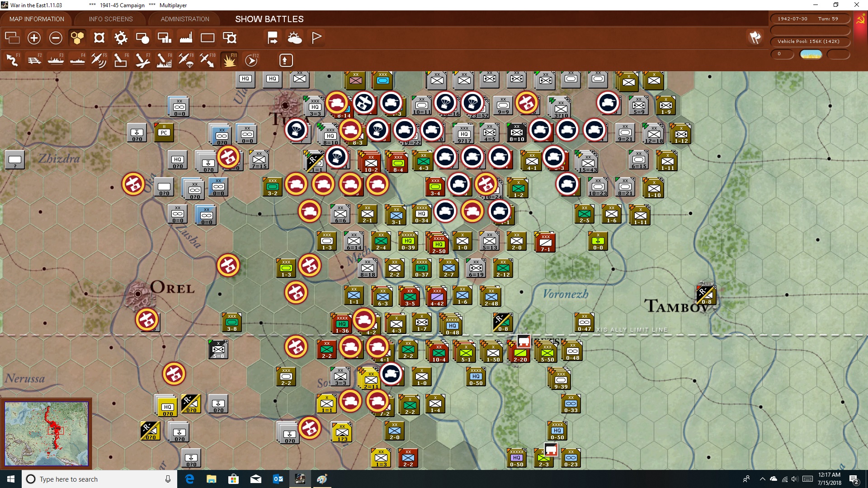Image resolution: width=868 pixels, height=488 pixels.
Task: Click the Vehicle Pool readout
Action: pos(810,42)
